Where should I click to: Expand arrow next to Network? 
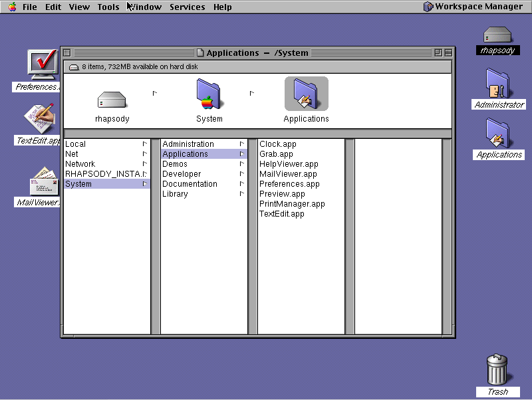click(x=145, y=163)
